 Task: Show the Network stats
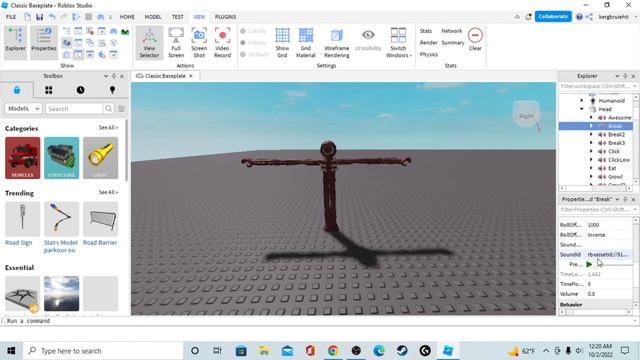[451, 31]
